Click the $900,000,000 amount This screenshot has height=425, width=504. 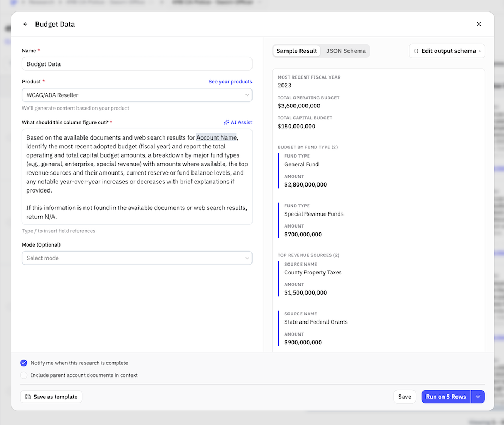coord(303,343)
